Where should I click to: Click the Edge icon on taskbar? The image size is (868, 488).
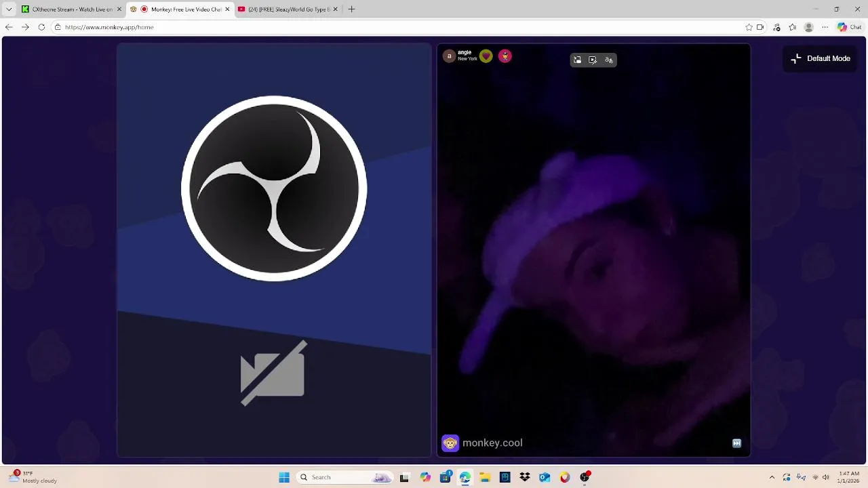click(465, 477)
